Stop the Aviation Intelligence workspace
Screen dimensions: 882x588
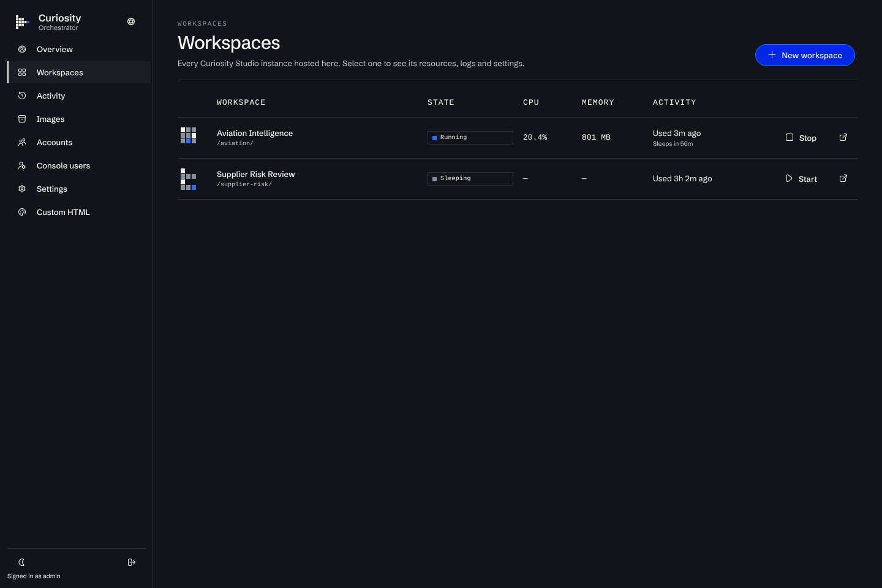tap(801, 138)
